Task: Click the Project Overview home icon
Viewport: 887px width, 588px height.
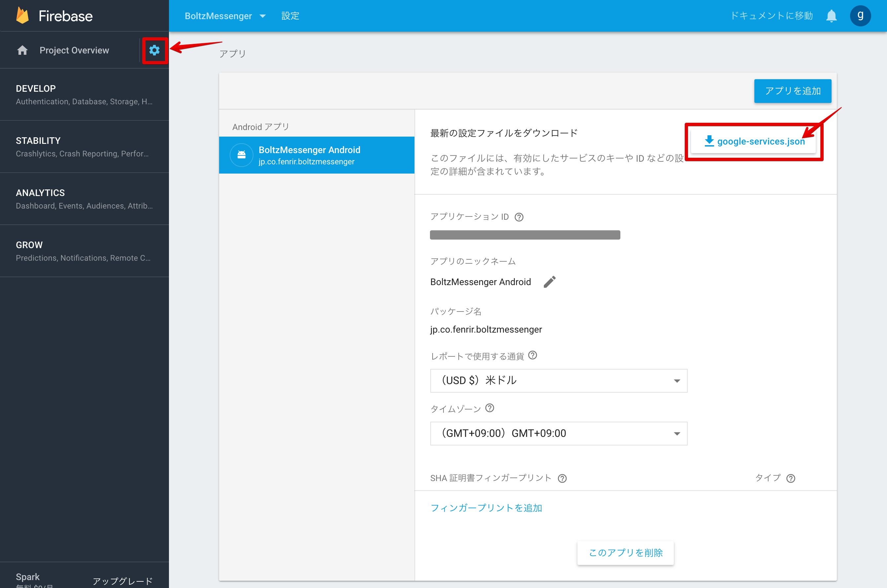Action: click(x=22, y=50)
